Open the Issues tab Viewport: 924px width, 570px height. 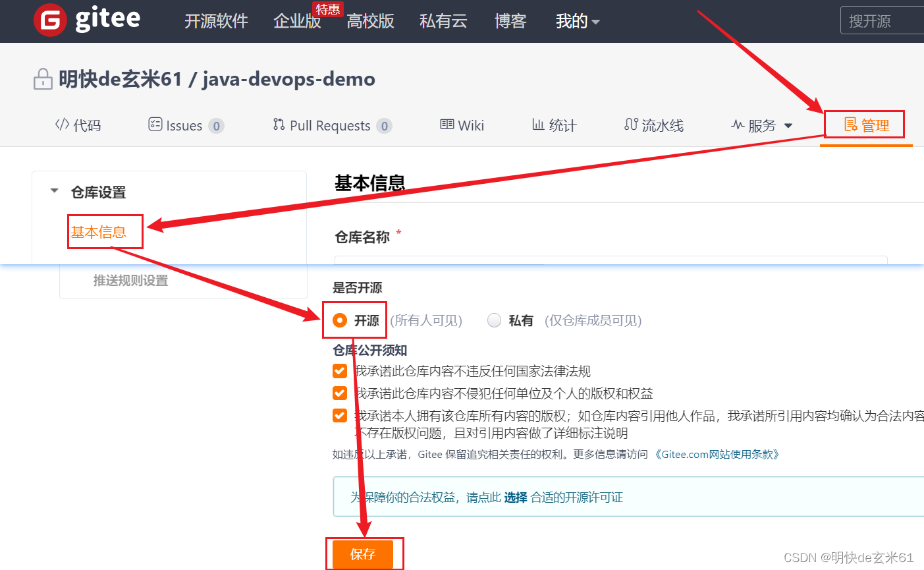(186, 125)
